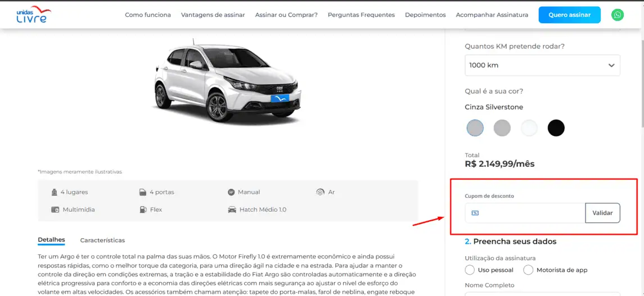Select the white color swatch
This screenshot has height=296, width=644.
tap(529, 128)
